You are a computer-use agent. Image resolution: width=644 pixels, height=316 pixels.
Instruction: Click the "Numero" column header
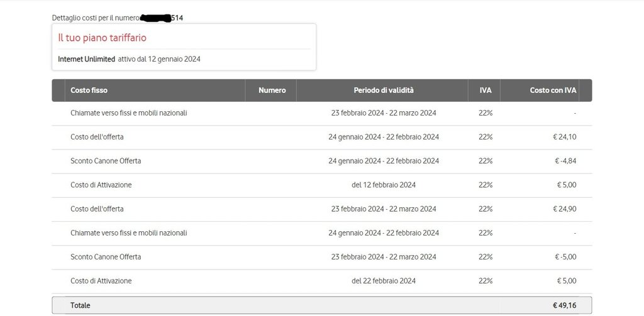[272, 90]
